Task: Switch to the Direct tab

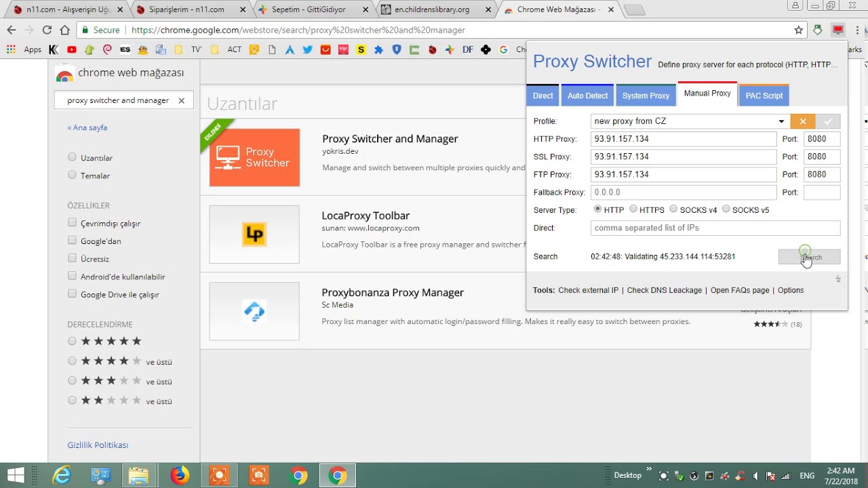Action: (542, 96)
